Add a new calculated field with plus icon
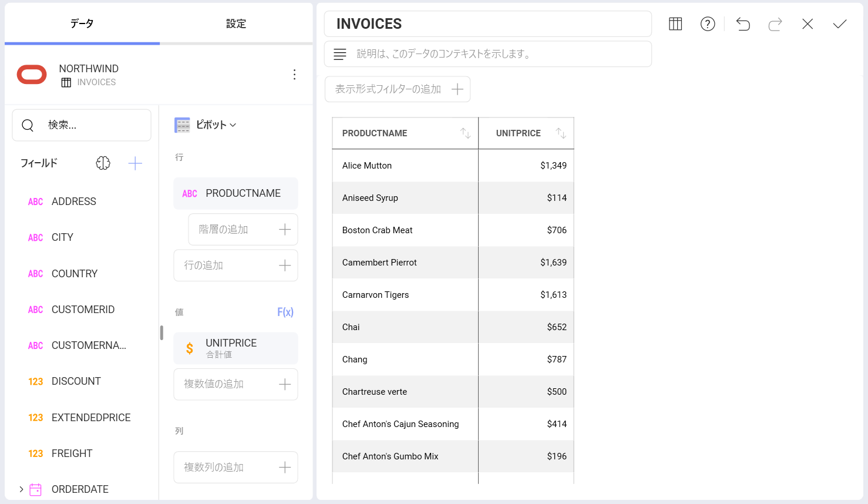The image size is (868, 504). tap(135, 163)
